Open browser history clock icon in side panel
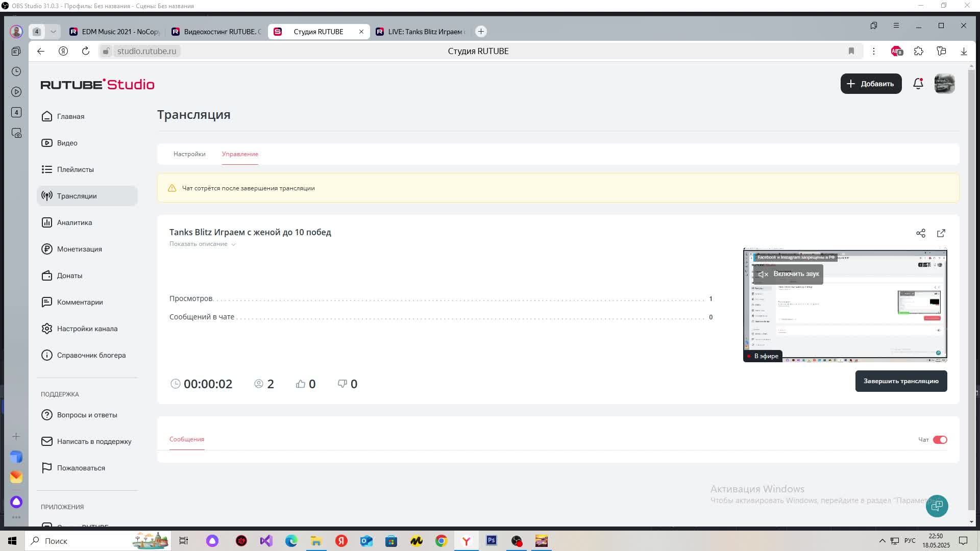 click(x=16, y=71)
